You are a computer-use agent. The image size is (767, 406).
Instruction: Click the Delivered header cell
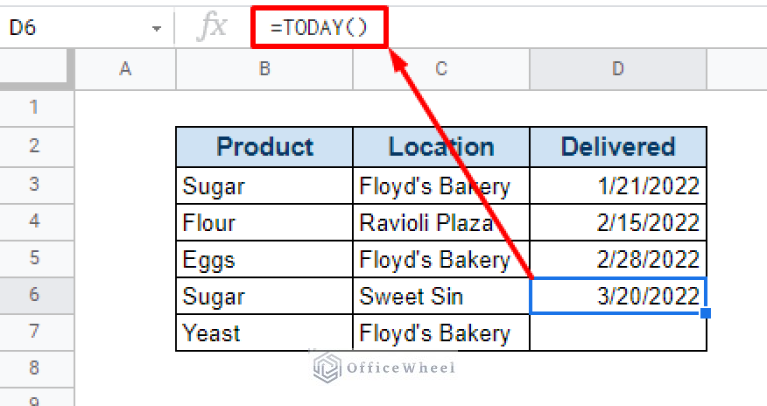click(x=618, y=147)
